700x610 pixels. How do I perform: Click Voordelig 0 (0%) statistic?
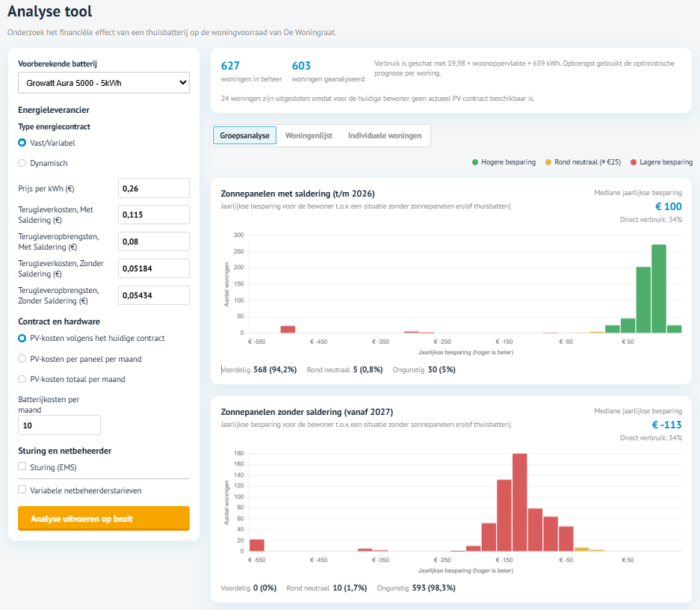coord(249,588)
